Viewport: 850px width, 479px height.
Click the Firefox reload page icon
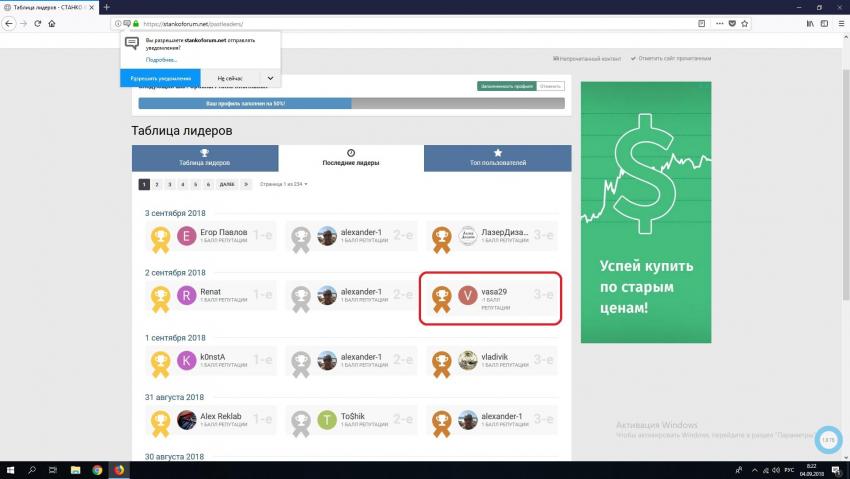(37, 23)
